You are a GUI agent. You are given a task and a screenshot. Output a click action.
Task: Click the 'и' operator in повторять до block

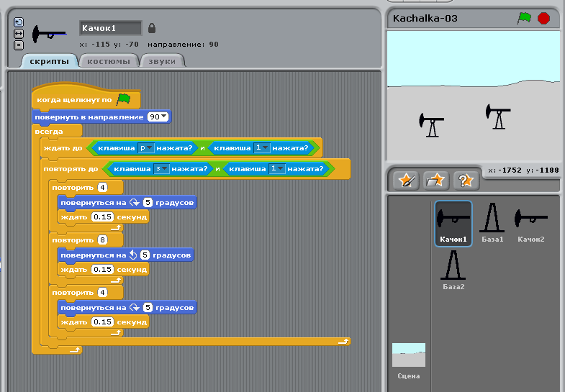click(x=217, y=169)
